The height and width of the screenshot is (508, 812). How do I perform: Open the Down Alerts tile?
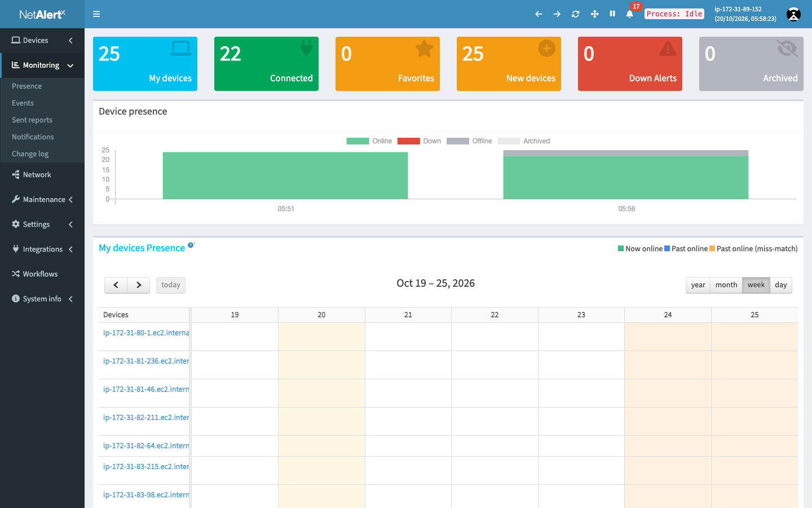[630, 64]
